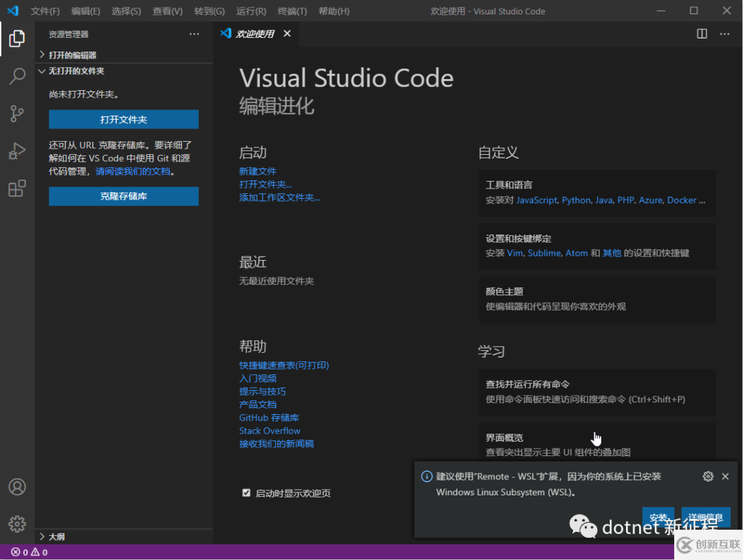
Task: Click the 克隆存储库 button
Action: [124, 196]
